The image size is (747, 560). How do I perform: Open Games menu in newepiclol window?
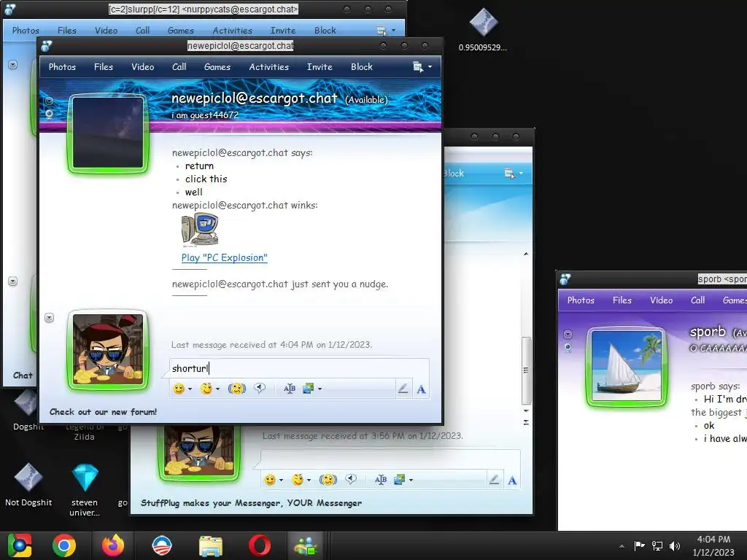pyautogui.click(x=217, y=67)
